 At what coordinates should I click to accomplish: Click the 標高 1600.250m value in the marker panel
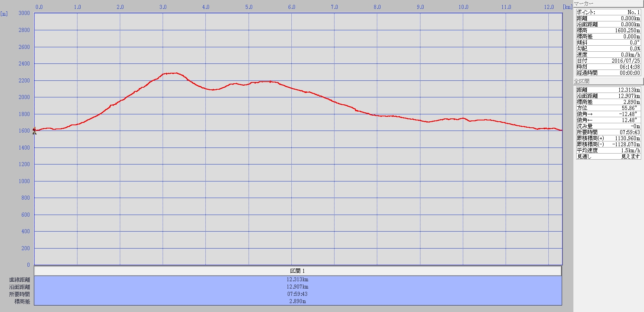627,30
